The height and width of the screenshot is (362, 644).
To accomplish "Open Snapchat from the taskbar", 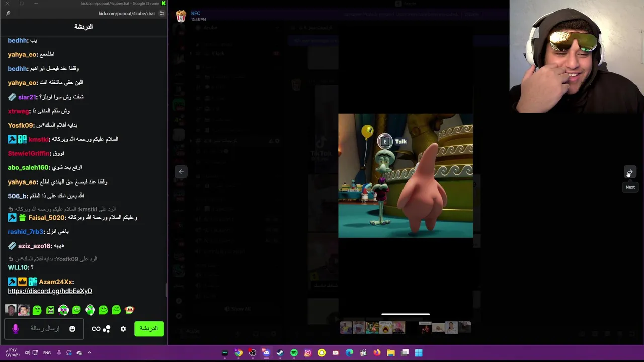I will click(321, 353).
